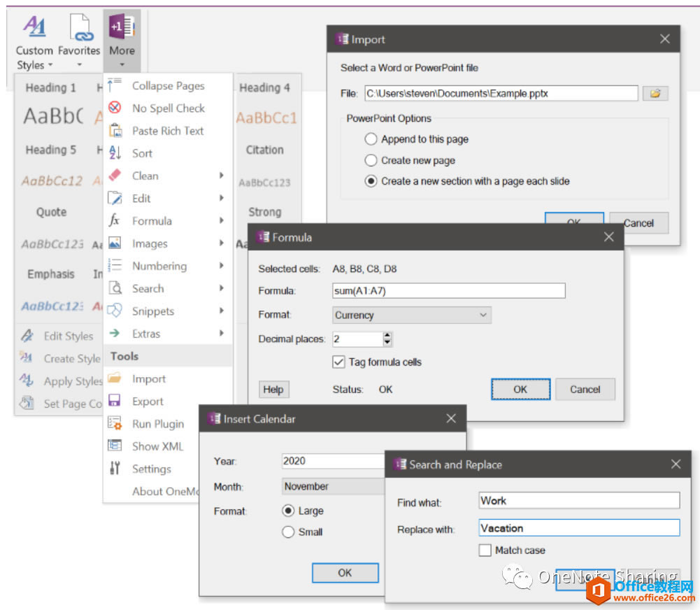The height and width of the screenshot is (610, 700).
Task: Expand the Images submenu
Action: pos(150,243)
